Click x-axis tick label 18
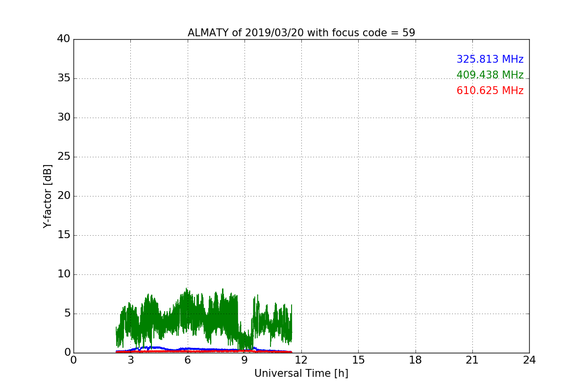This screenshot has height=392, width=588. (x=416, y=360)
